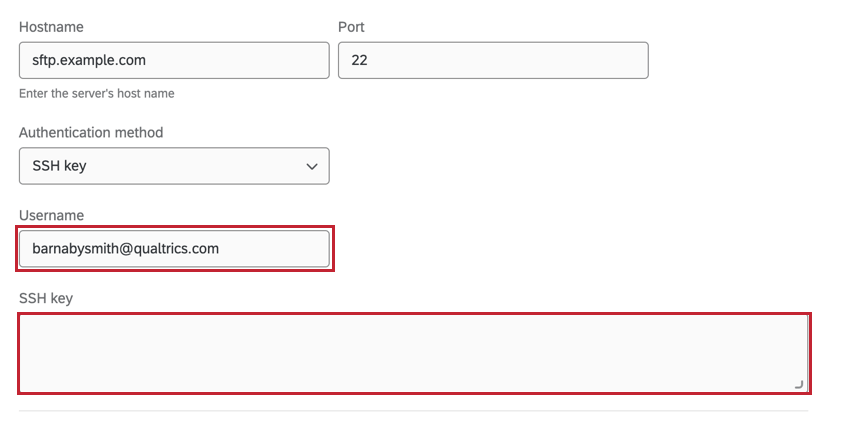Click the divider line below SSH key box
This screenshot has height=425, width=850.
pos(413,410)
